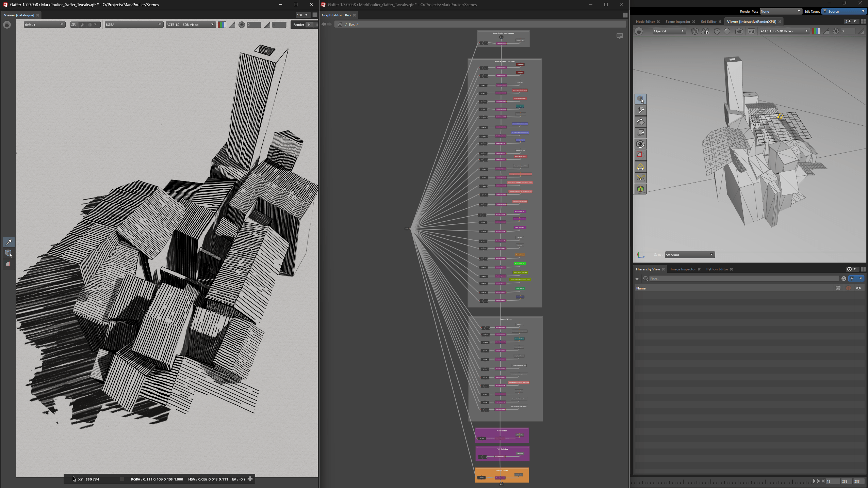Toggle clipping highlight in Catalogue viewer

[x=232, y=25]
